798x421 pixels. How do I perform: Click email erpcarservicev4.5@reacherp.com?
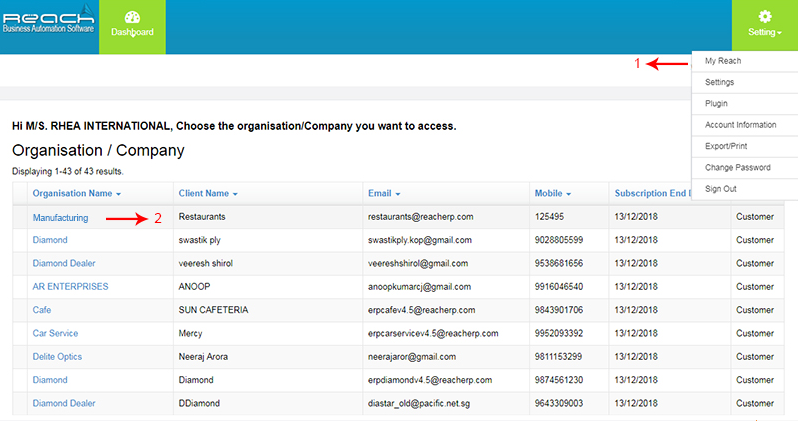(433, 333)
